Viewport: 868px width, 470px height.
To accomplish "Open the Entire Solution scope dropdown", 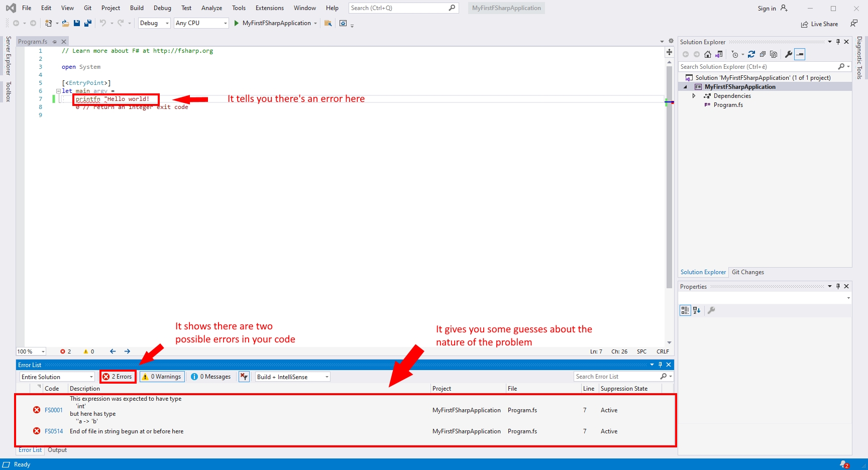I will [x=57, y=377].
